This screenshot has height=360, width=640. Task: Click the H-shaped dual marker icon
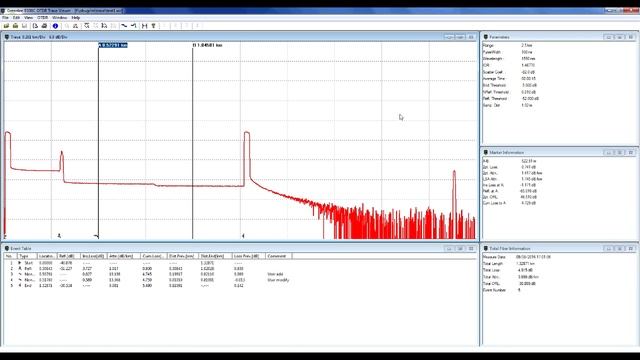click(144, 26)
